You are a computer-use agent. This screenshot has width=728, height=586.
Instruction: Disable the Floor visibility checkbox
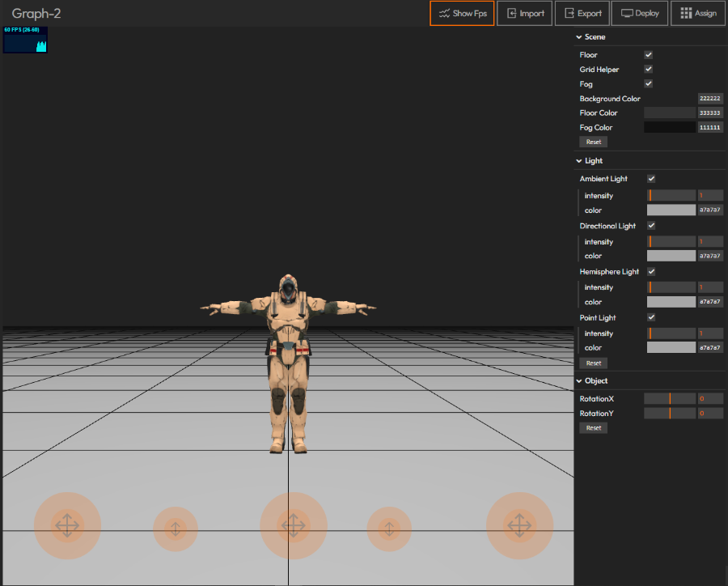point(648,54)
